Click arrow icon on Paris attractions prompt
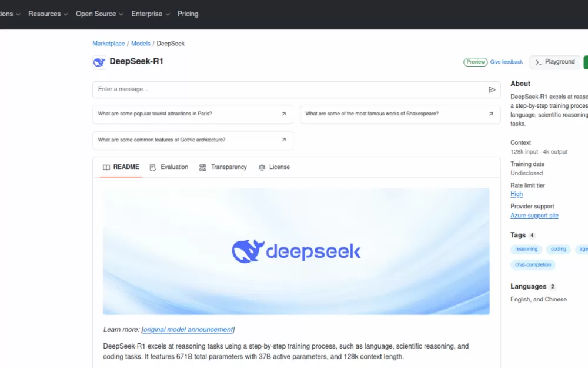Screen dimensions: 588x368 [x=284, y=114]
